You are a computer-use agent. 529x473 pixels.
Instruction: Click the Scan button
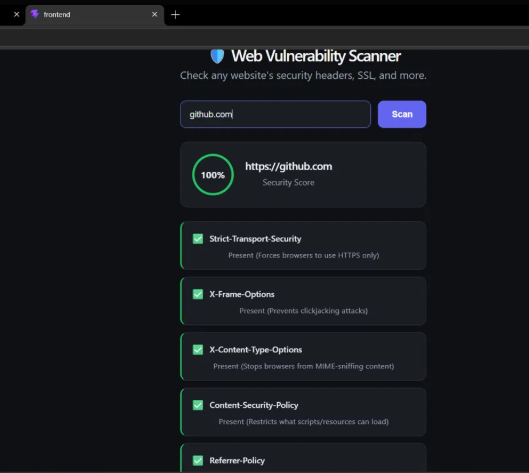point(402,114)
